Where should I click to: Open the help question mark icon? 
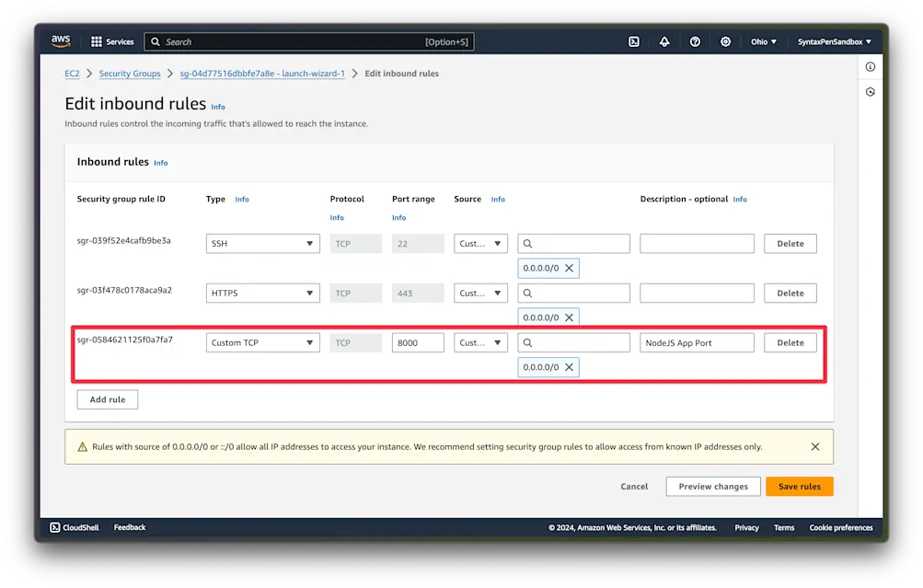click(695, 41)
